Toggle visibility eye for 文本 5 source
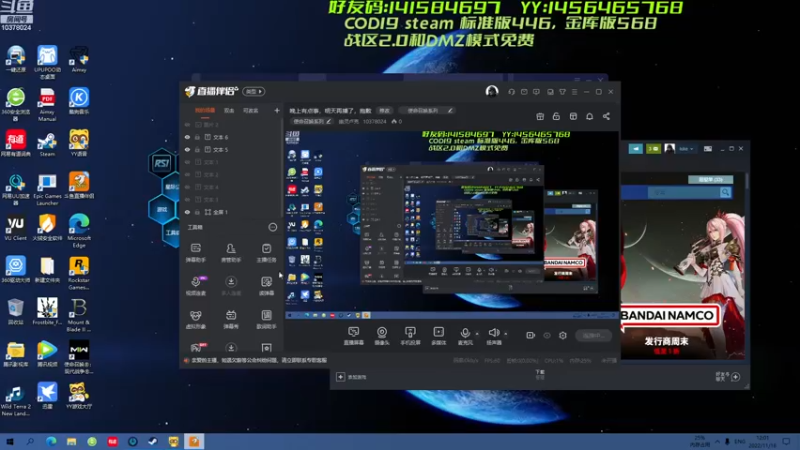 click(187, 149)
